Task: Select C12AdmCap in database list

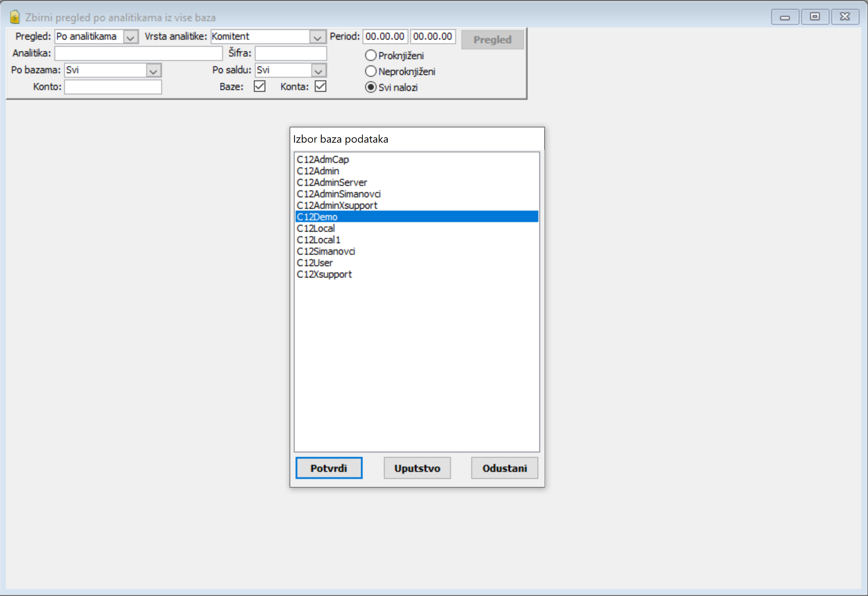Action: 417,160
